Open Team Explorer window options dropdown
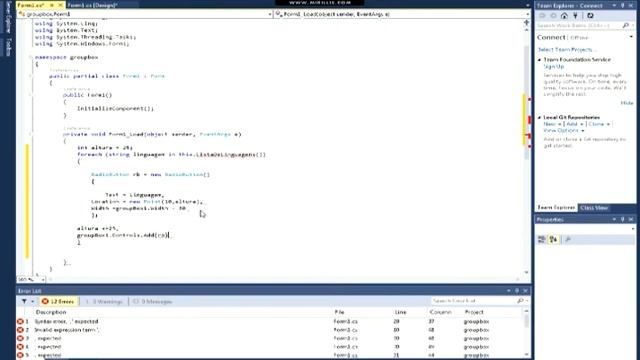The image size is (640, 360). pos(614,5)
